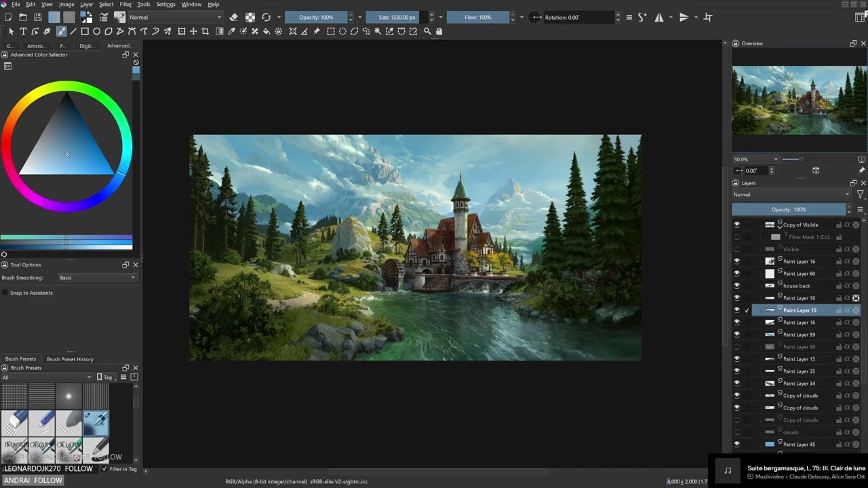Switch to the Artistic... docker tab
868x488 pixels.
[x=36, y=46]
